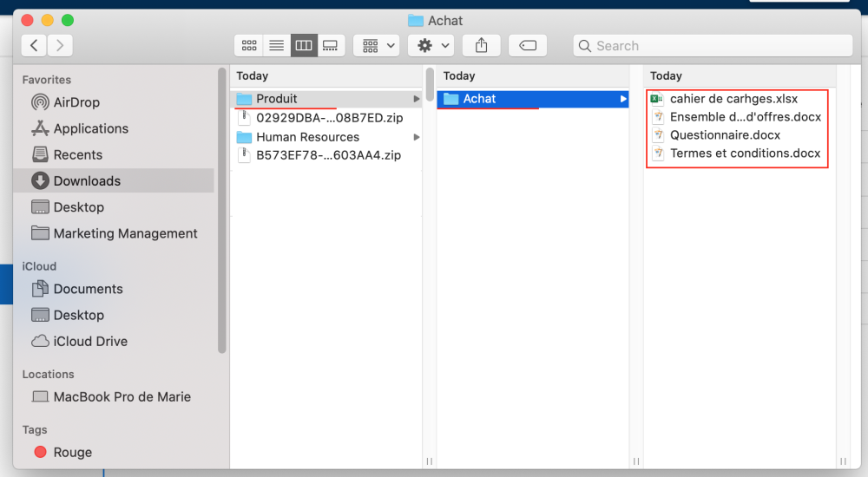Click the Human Resources folder icon

pyautogui.click(x=244, y=137)
